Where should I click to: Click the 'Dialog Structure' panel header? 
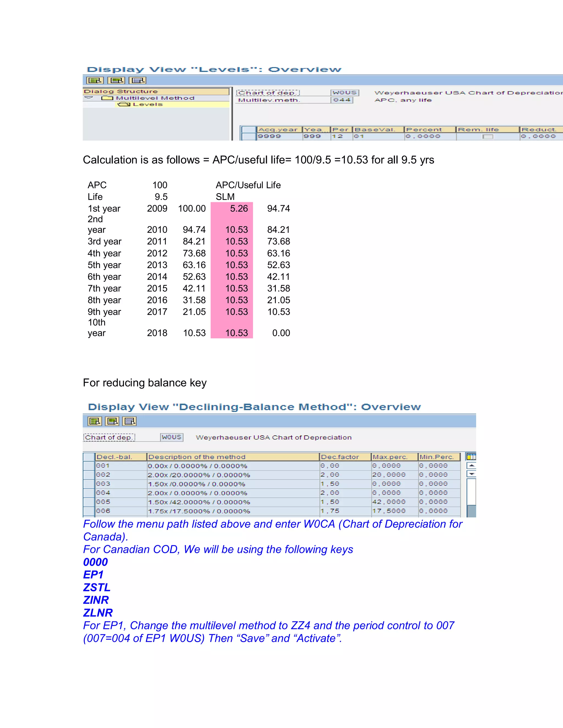click(156, 91)
